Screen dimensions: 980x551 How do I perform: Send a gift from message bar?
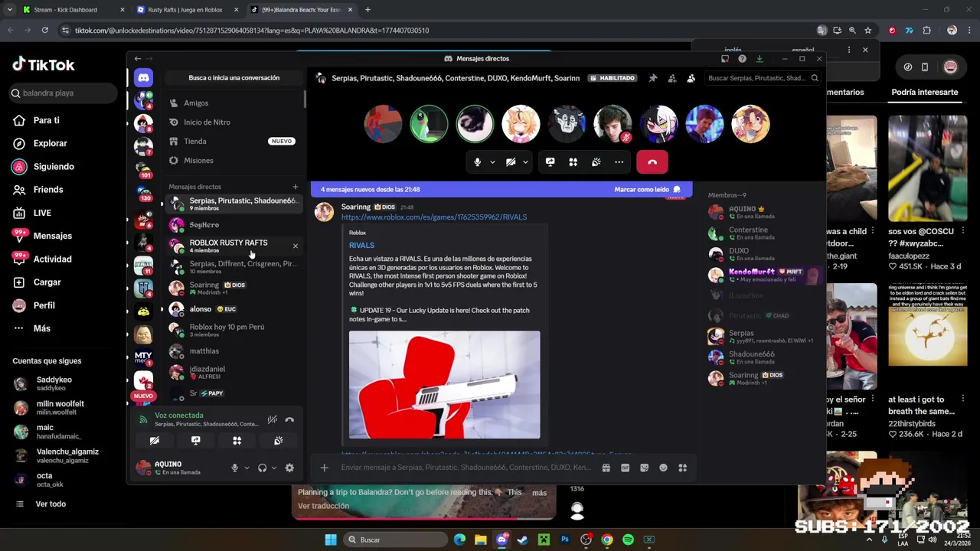click(606, 468)
